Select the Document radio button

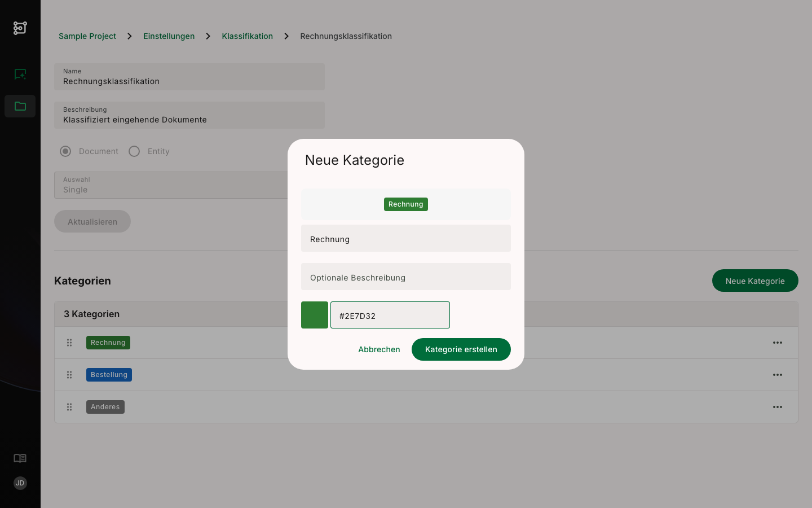(65, 151)
